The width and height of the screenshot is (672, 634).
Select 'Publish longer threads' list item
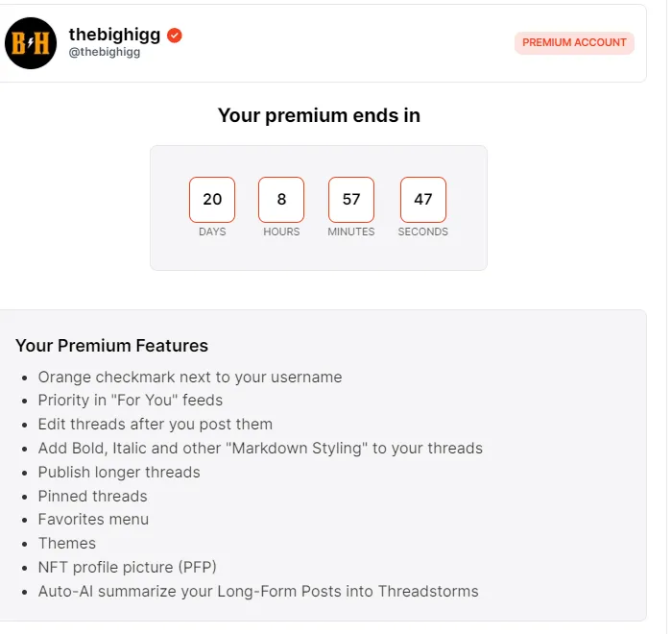pyautogui.click(x=119, y=473)
